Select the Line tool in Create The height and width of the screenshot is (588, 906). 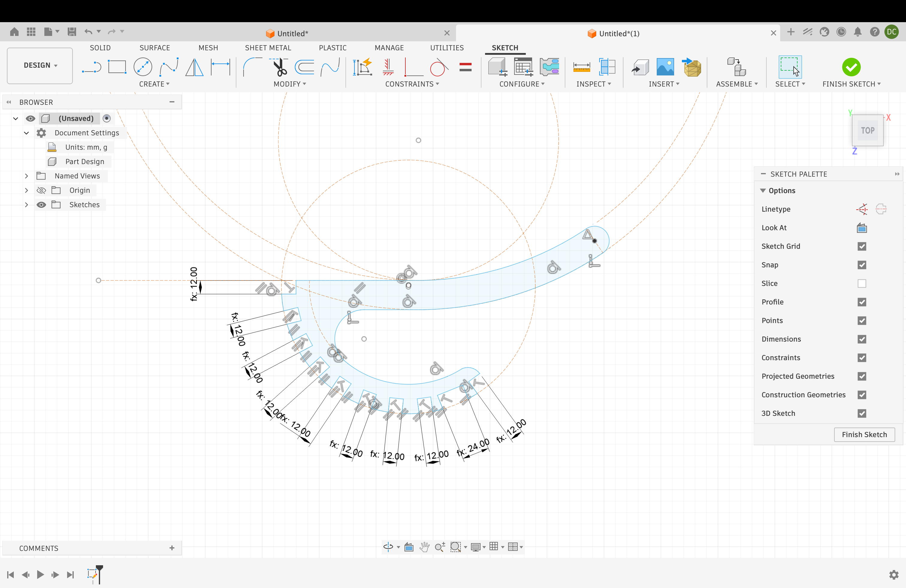[92, 67]
